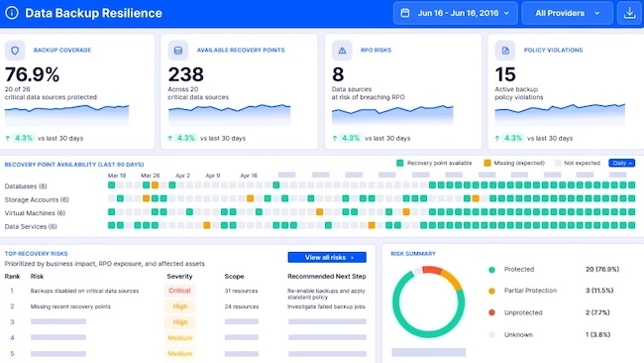Click the Rank column header
The image size is (644, 363).
pos(12,277)
